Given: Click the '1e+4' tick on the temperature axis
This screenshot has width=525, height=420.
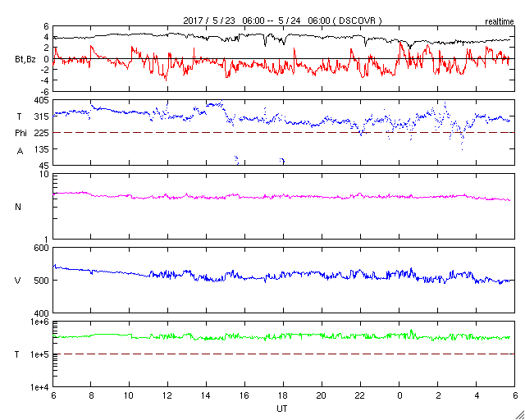Looking at the screenshot, I should coord(39,387).
